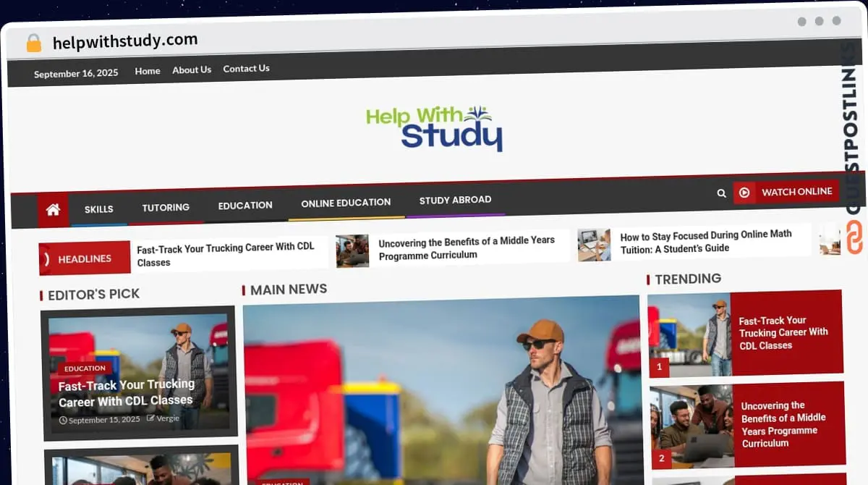868x485 pixels.
Task: Select the Tutoring navigation tab
Action: point(166,208)
